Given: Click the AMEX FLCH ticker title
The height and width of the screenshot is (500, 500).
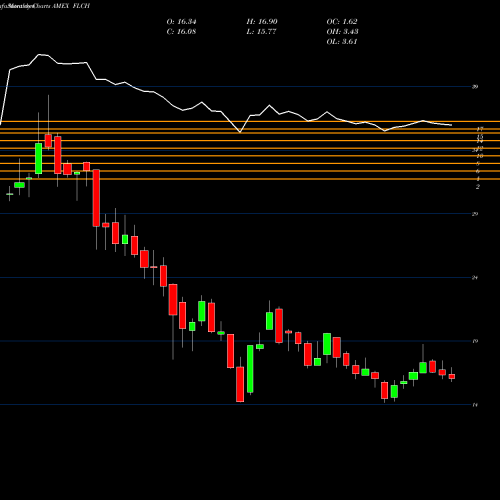Looking at the screenshot, I should pos(71,6).
